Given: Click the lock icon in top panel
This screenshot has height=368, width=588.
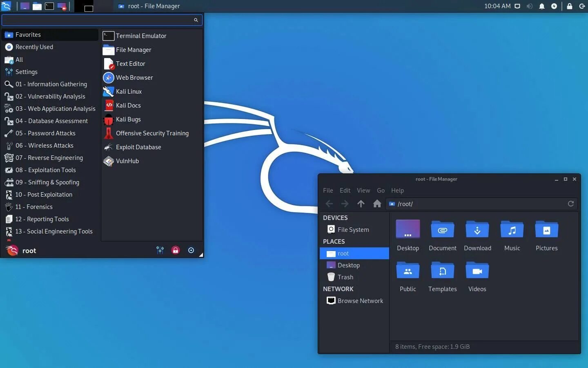Looking at the screenshot, I should (570, 6).
